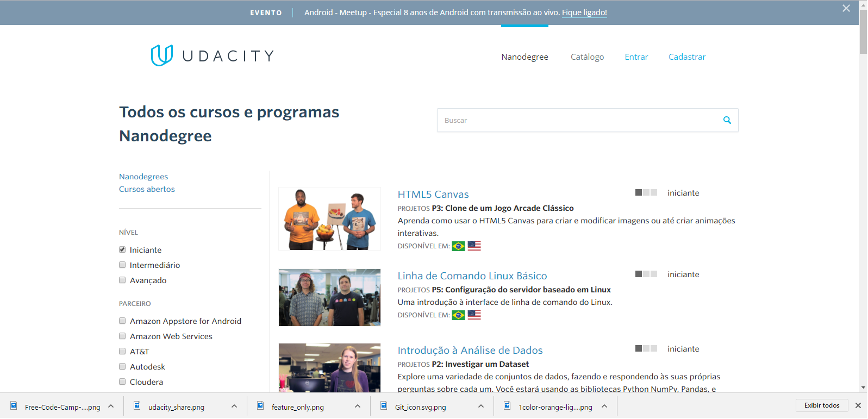Click scrollbar up arrow

pyautogui.click(x=863, y=4)
